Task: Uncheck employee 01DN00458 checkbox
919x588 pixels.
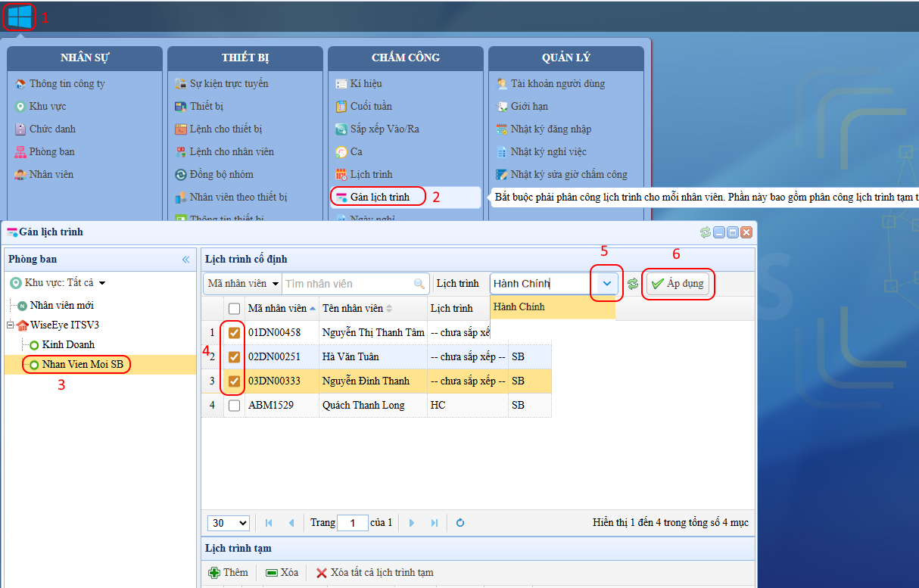Action: click(235, 332)
